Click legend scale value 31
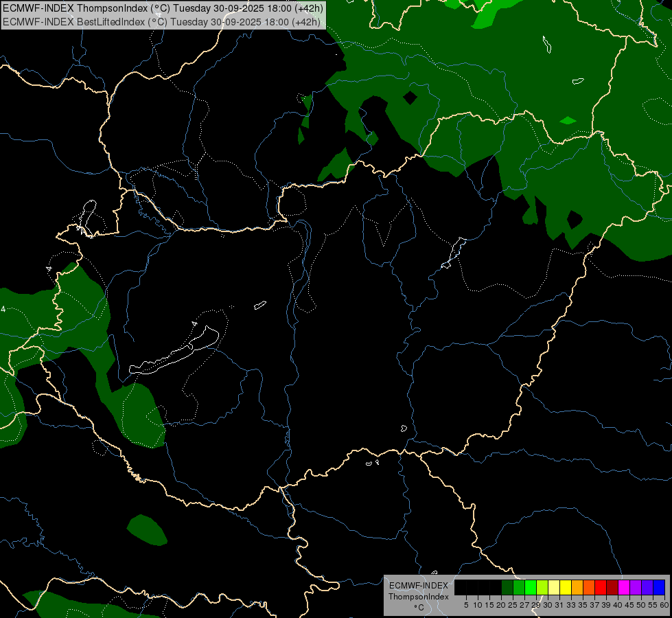 click(x=559, y=605)
